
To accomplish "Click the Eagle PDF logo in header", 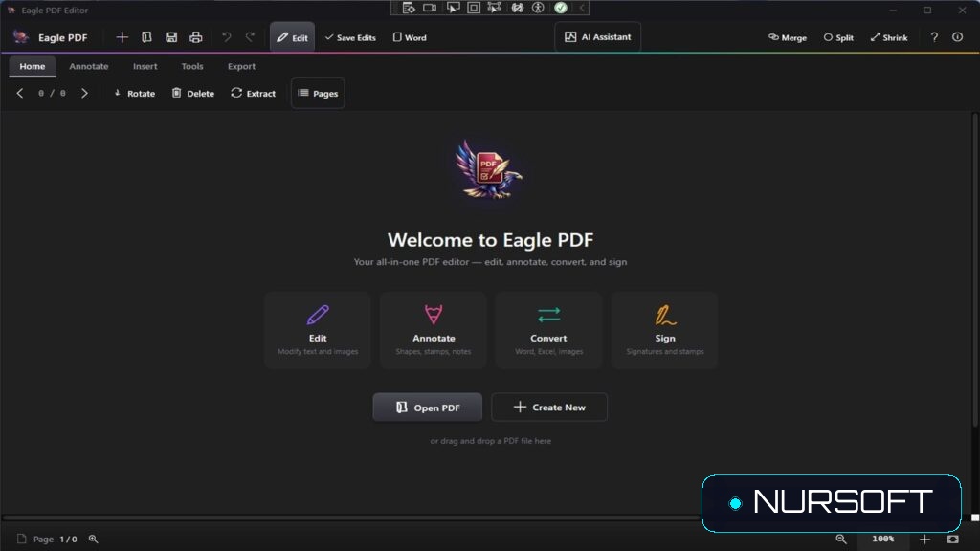I will (x=21, y=37).
